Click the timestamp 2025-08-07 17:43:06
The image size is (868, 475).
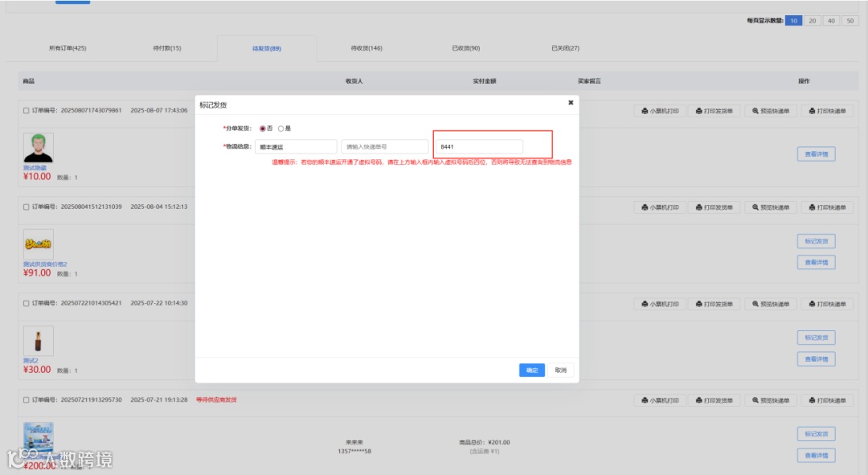159,111
